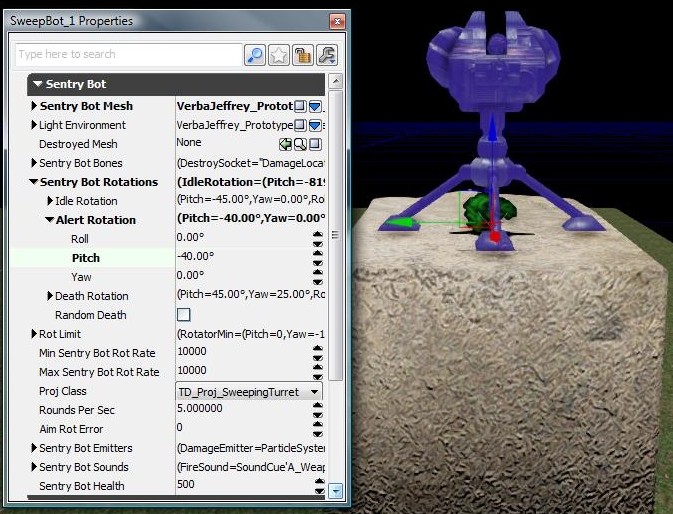Click scroll-down arrow at bottom of properties scrollbar
This screenshot has width=673, height=514.
click(336, 490)
